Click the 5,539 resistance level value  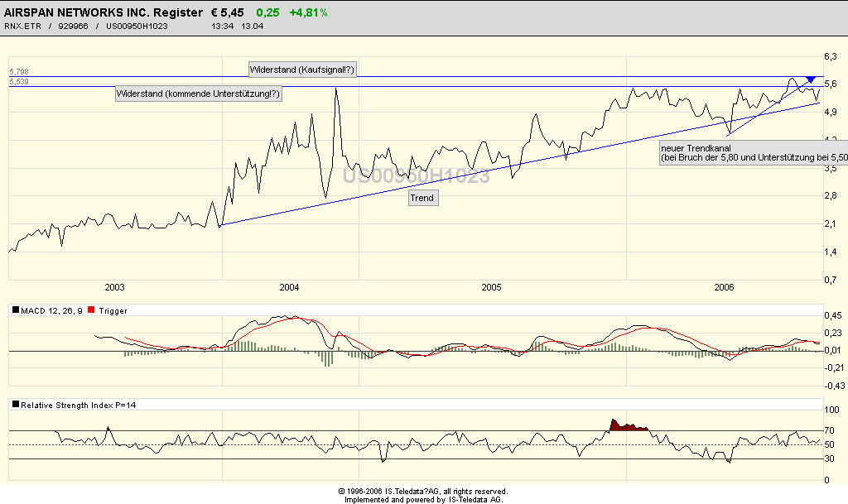click(x=19, y=82)
